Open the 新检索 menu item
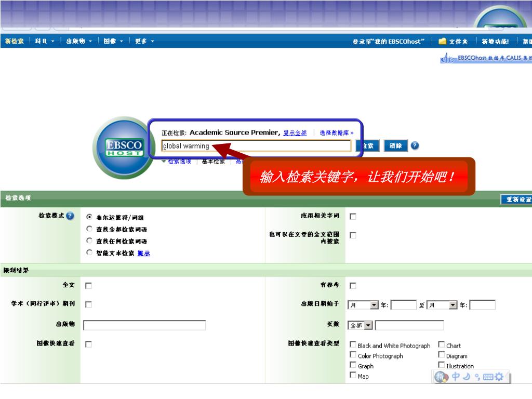Viewport: 532px width, 399px height. point(14,41)
